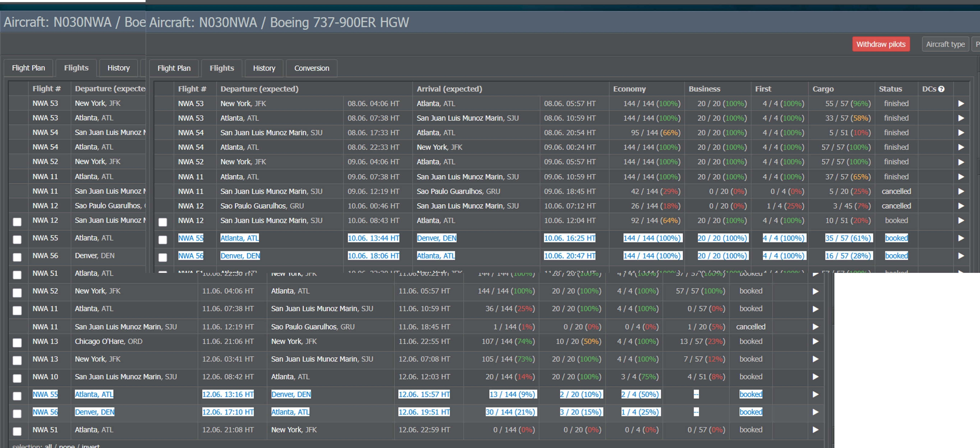Tick checkbox for NWA 56 departing 12.06. 17:10
Screen dimensions: 980x448
click(17, 414)
